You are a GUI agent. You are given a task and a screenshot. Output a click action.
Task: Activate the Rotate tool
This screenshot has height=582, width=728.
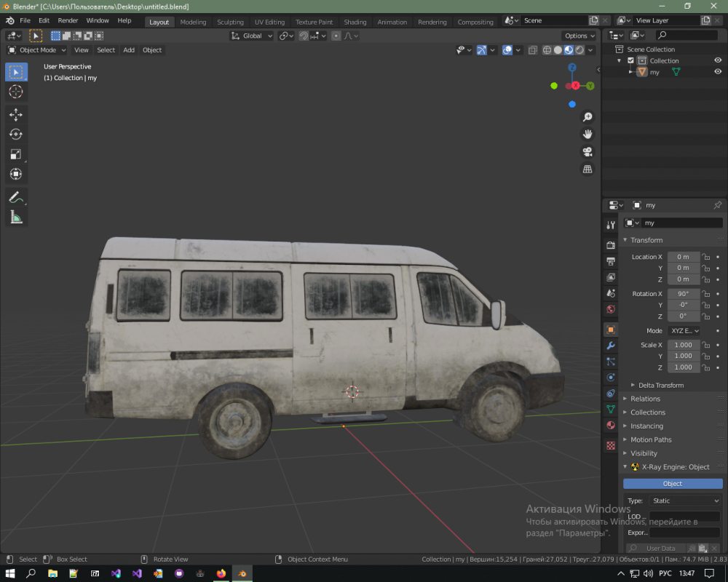[15, 134]
